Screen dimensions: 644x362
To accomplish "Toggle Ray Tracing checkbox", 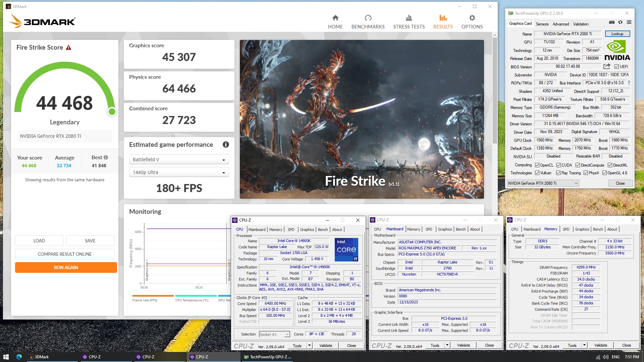I will coord(558,173).
